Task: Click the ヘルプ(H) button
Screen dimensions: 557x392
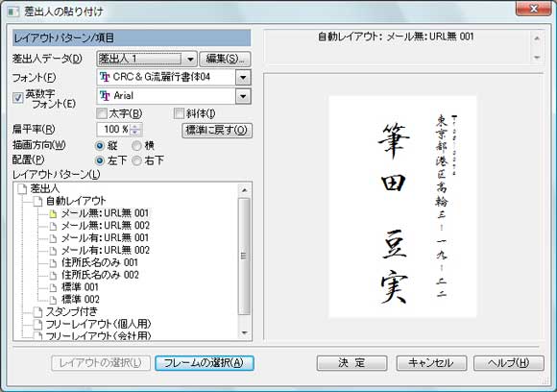Action: 509,363
